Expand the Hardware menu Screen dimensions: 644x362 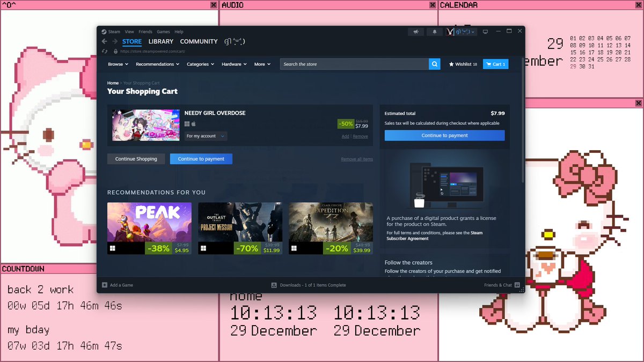pyautogui.click(x=234, y=64)
